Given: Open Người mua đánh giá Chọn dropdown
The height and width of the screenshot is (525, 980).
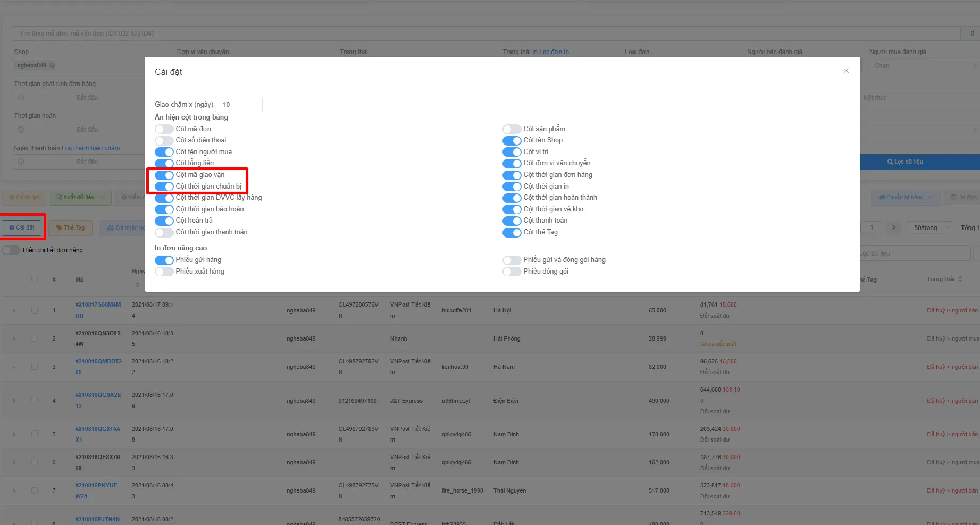Looking at the screenshot, I should pyautogui.click(x=924, y=66).
